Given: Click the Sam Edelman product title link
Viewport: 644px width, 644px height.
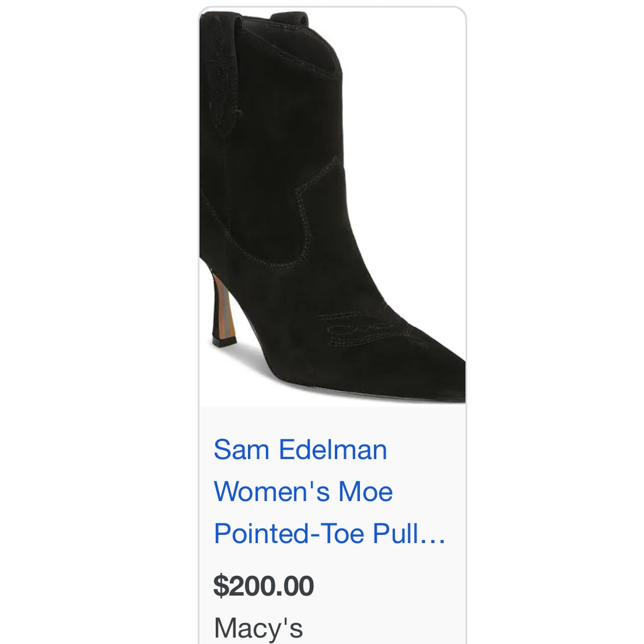Looking at the screenshot, I should pyautogui.click(x=300, y=450).
